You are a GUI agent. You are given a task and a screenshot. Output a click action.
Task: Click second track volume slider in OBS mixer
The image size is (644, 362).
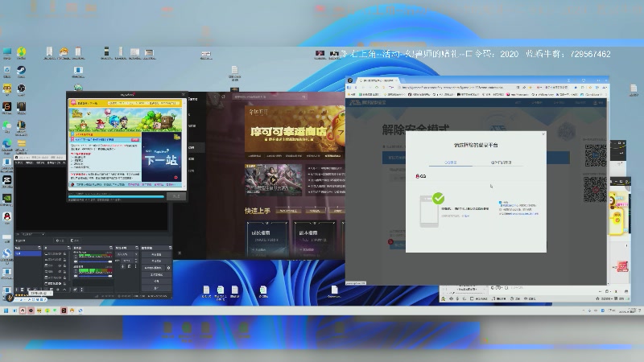coord(95,276)
